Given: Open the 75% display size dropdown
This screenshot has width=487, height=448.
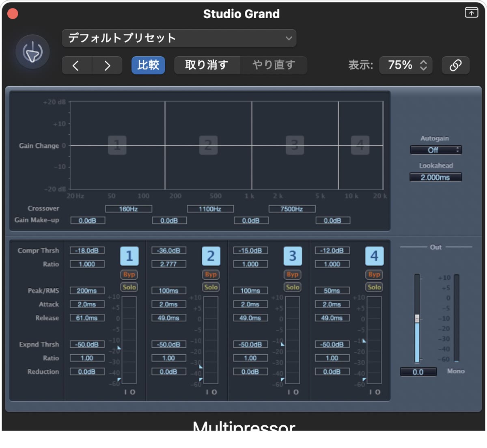Looking at the screenshot, I should click(x=406, y=65).
